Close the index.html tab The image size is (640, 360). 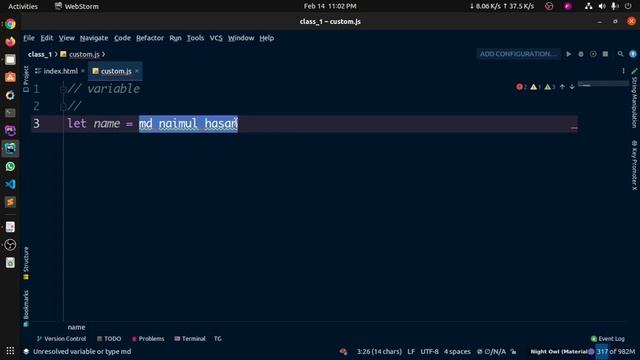83,71
